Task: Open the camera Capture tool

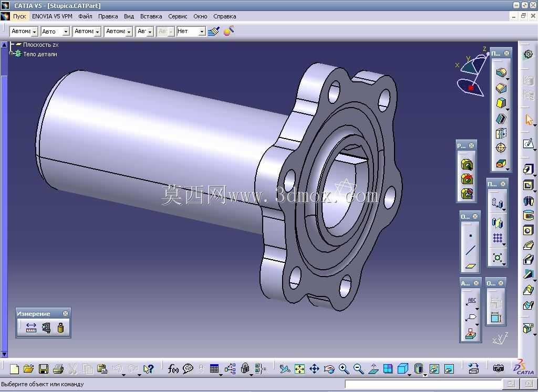Action: [498, 368]
